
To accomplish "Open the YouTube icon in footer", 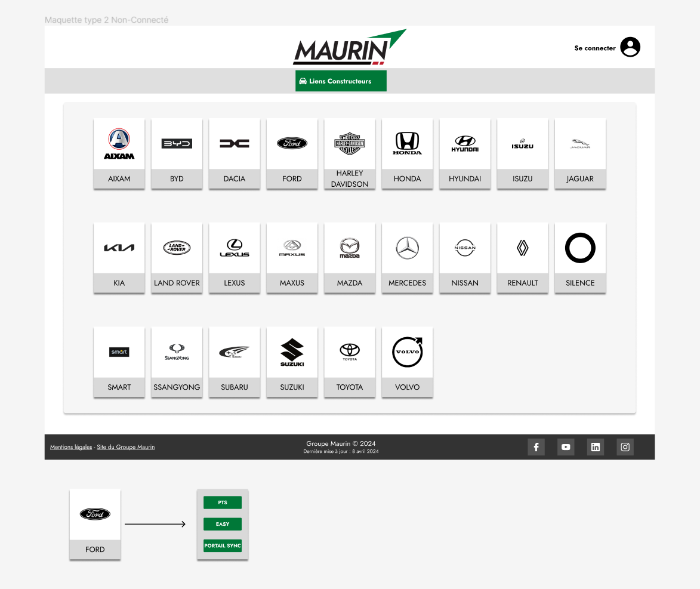I will click(x=566, y=447).
